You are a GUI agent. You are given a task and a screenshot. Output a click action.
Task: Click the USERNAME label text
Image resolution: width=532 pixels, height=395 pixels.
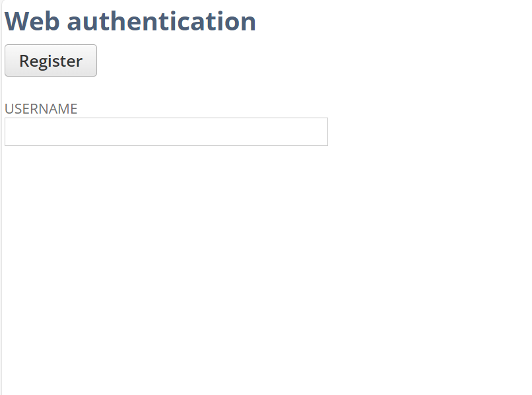click(x=41, y=109)
